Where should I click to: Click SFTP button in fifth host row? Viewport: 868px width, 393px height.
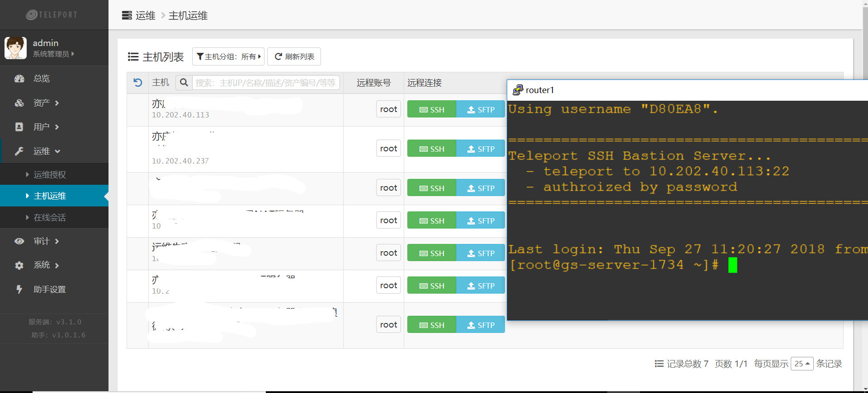481,253
